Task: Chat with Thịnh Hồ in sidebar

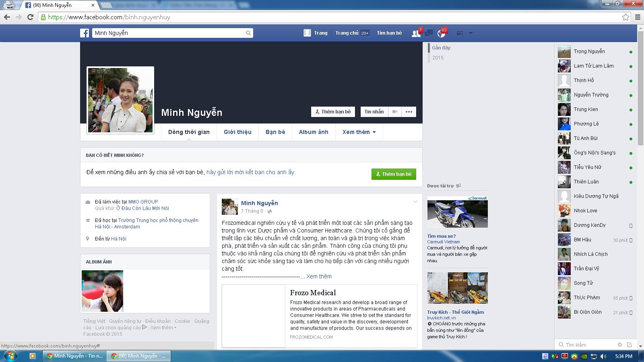Action: 596,80
